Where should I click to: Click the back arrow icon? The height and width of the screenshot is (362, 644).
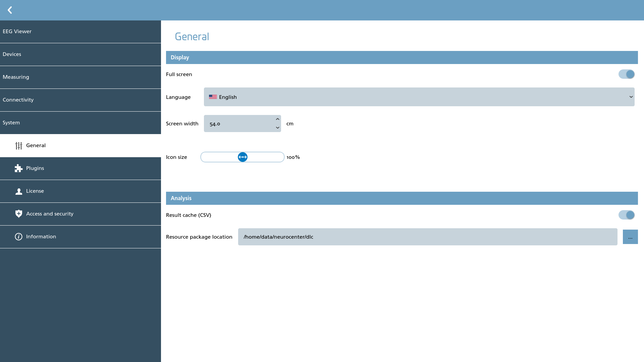pyautogui.click(x=10, y=10)
